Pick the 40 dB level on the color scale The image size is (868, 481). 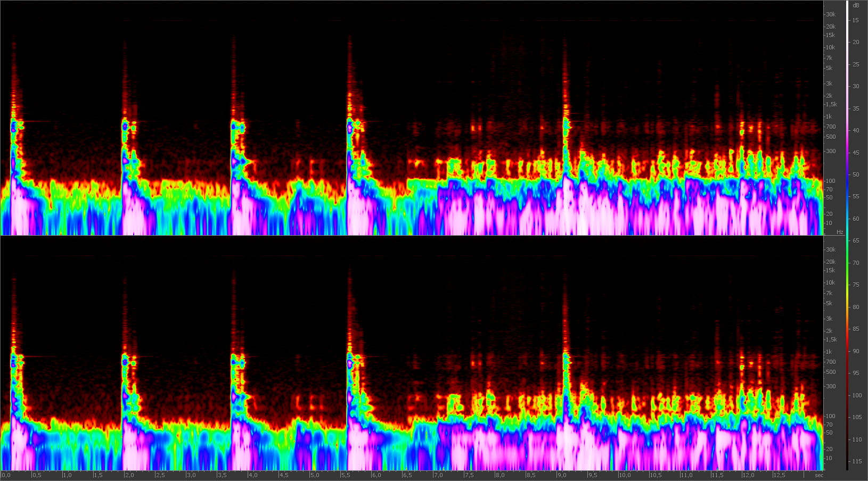[x=856, y=130]
